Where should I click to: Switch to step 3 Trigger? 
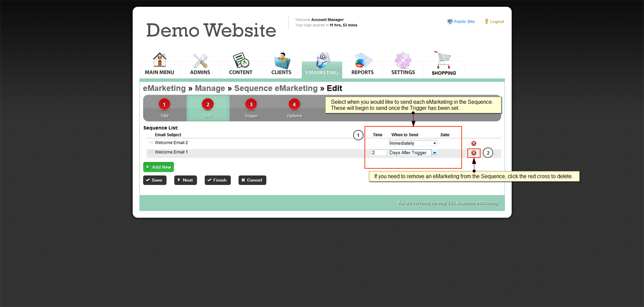(x=251, y=108)
